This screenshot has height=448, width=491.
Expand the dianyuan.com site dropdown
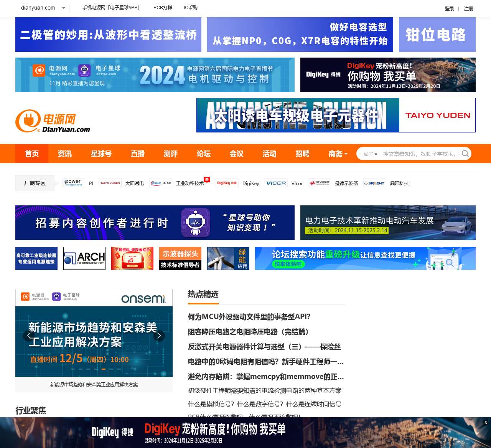(x=64, y=8)
